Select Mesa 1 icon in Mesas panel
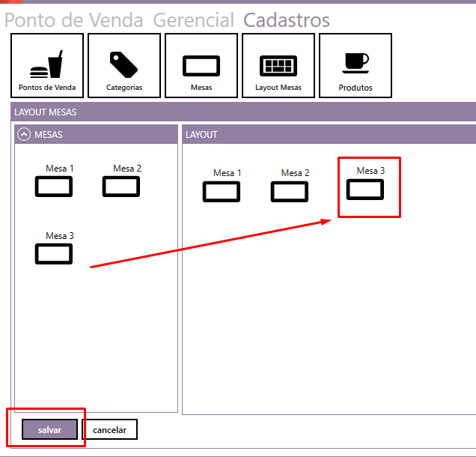 coord(54,186)
